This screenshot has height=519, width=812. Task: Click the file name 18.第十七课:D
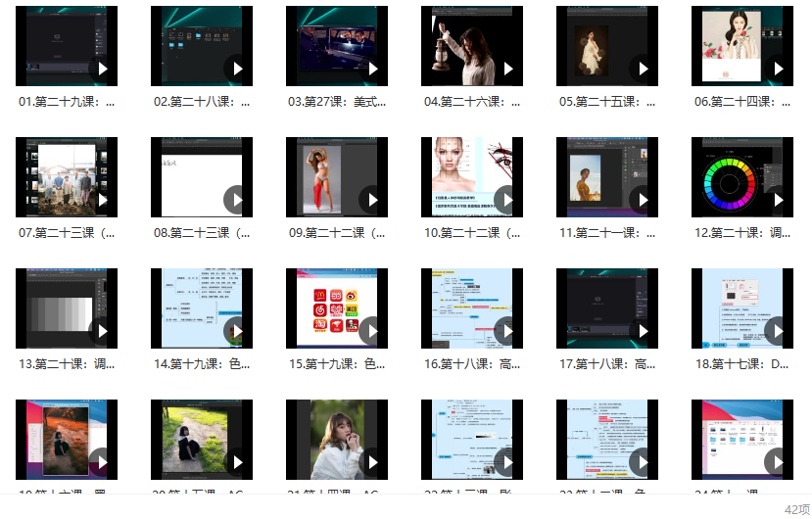742,364
